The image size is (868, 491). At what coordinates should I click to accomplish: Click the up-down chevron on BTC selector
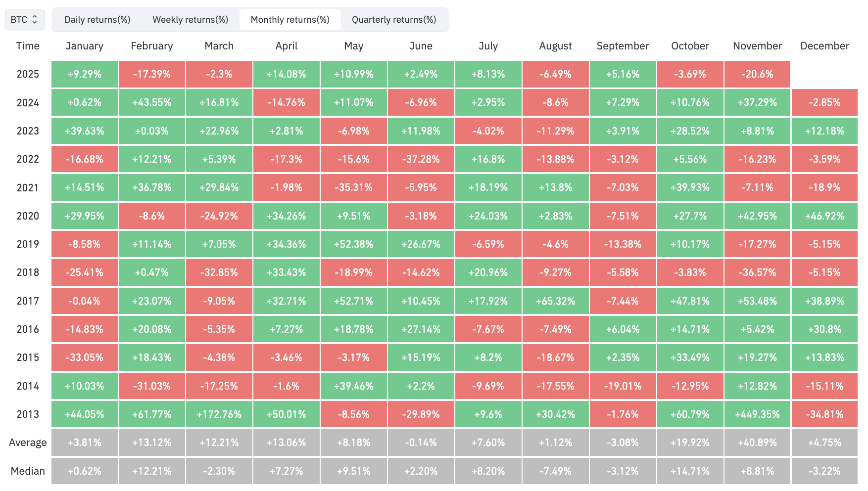click(x=35, y=19)
